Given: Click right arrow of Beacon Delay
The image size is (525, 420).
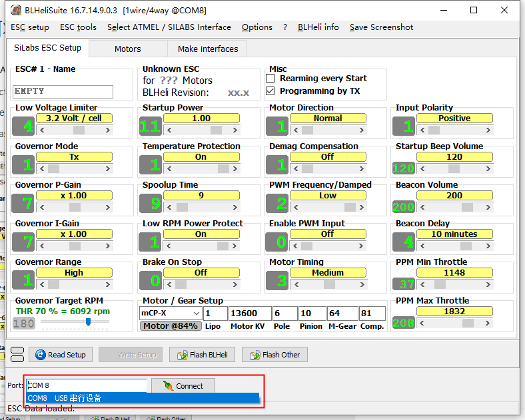Looking at the screenshot, I should pyautogui.click(x=488, y=246).
